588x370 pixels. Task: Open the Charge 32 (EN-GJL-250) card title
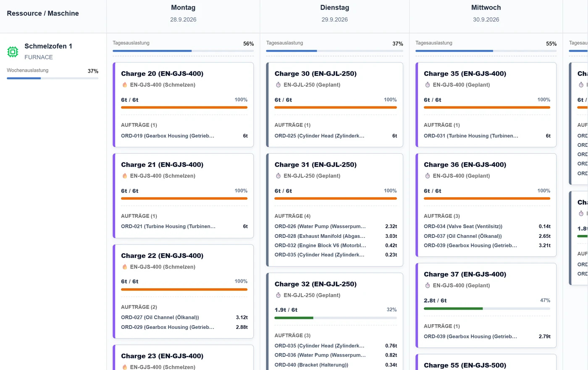[315, 284]
